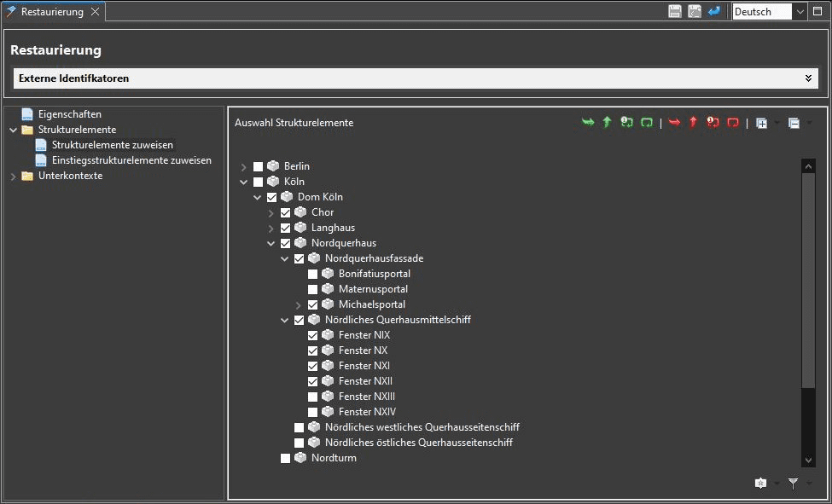Close the Restaurierung tab
Viewport: 832px width, 504px height.
(x=95, y=12)
